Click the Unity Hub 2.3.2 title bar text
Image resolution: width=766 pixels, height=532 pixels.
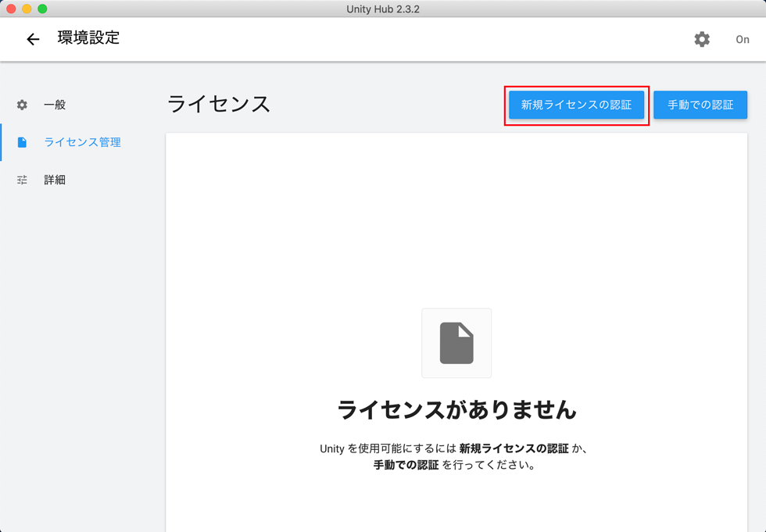pyautogui.click(x=383, y=9)
